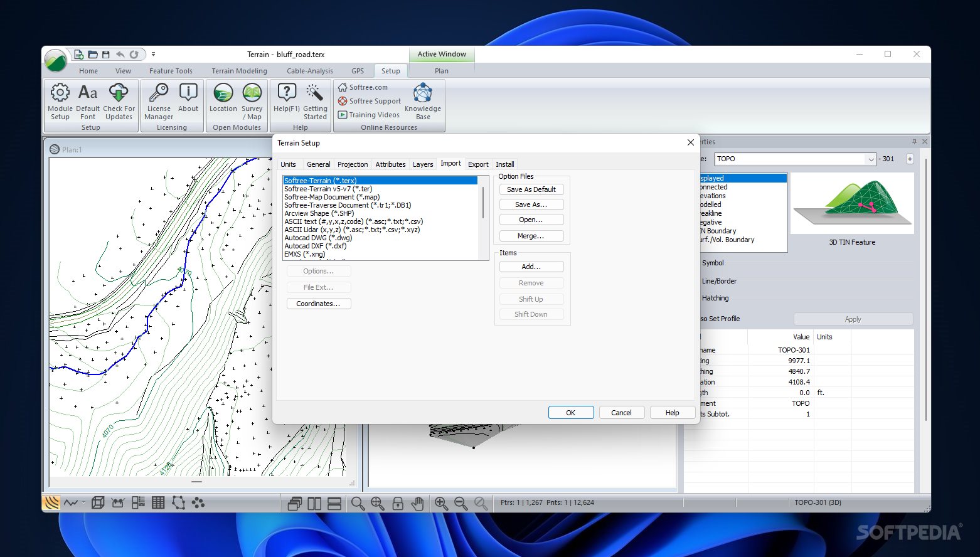The width and height of the screenshot is (980, 557).
Task: Choose the Default Font option
Action: [88, 101]
